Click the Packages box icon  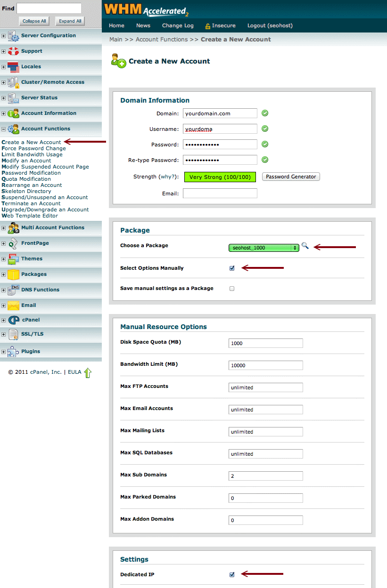pyautogui.click(x=13, y=274)
